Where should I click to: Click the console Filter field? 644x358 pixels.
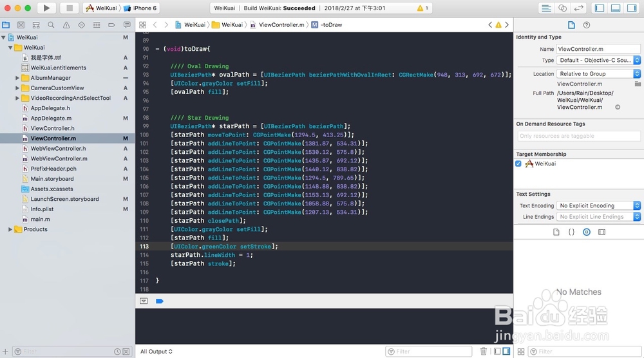[429, 352]
